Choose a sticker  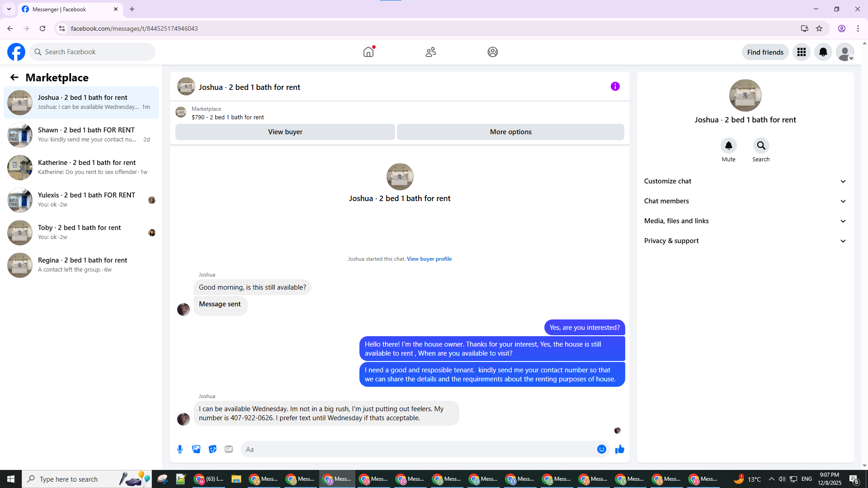click(212, 449)
